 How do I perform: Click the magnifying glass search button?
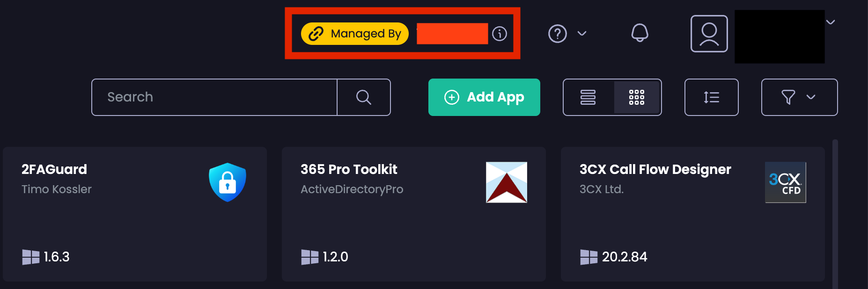point(364,97)
